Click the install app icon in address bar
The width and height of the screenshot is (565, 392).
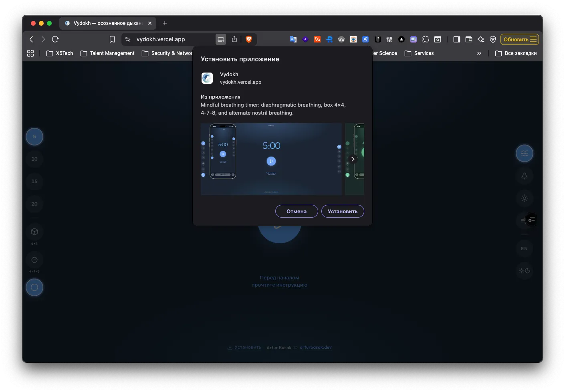pos(221,39)
